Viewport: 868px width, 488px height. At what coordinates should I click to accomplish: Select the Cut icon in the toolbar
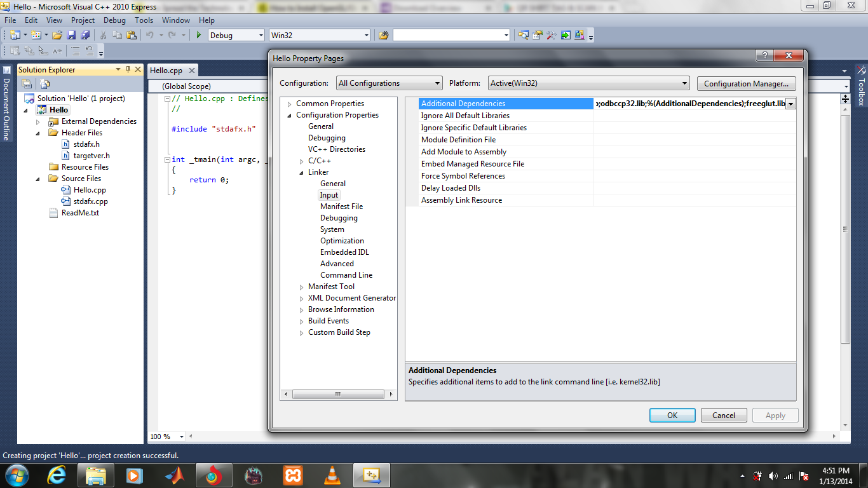coord(102,35)
